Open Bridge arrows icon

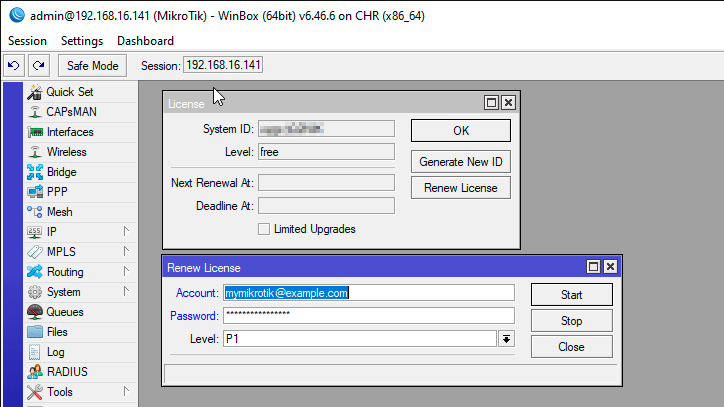pyautogui.click(x=35, y=172)
